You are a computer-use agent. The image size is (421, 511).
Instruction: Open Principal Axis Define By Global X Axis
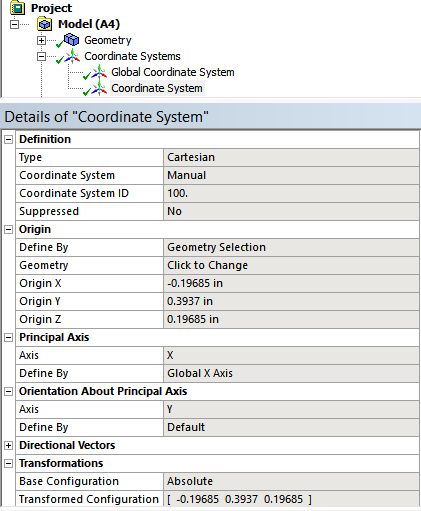[291, 373]
